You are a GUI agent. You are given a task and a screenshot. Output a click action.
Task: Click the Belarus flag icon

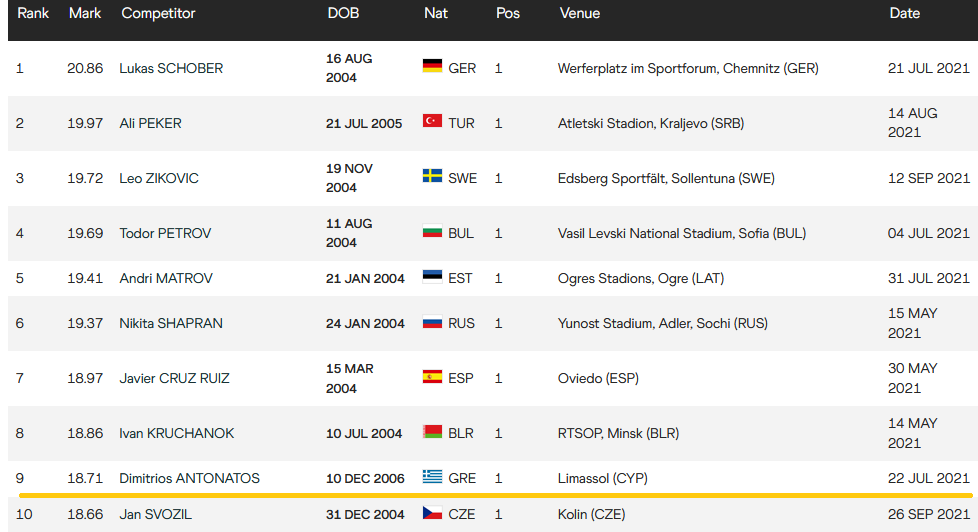[x=432, y=433]
